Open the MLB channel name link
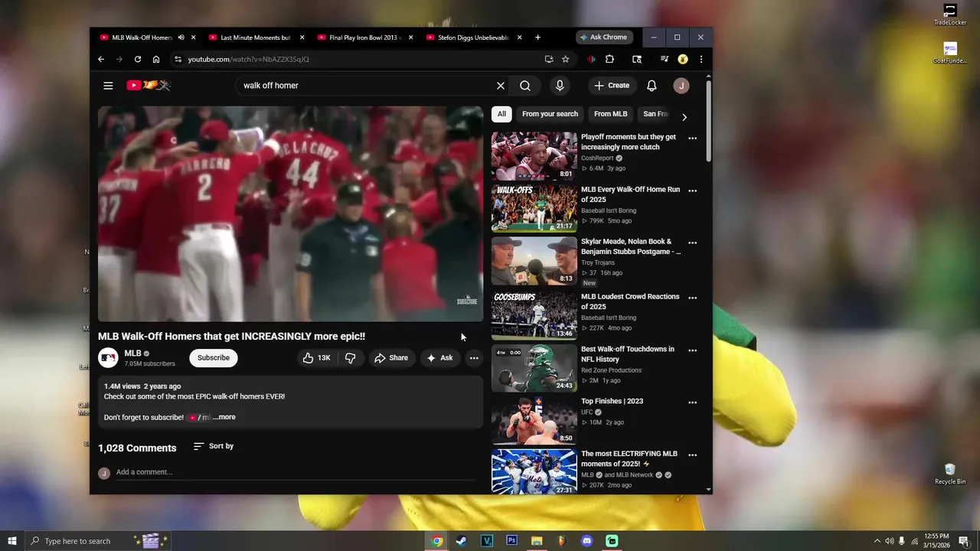Image resolution: width=980 pixels, height=551 pixels. click(x=132, y=354)
